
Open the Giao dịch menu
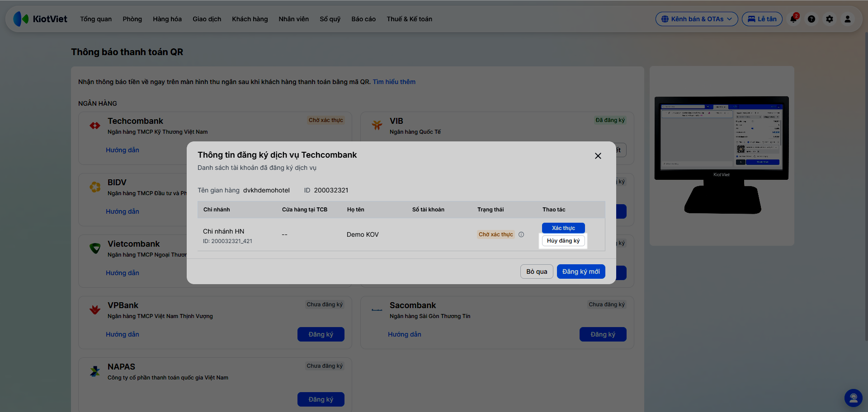tap(207, 19)
